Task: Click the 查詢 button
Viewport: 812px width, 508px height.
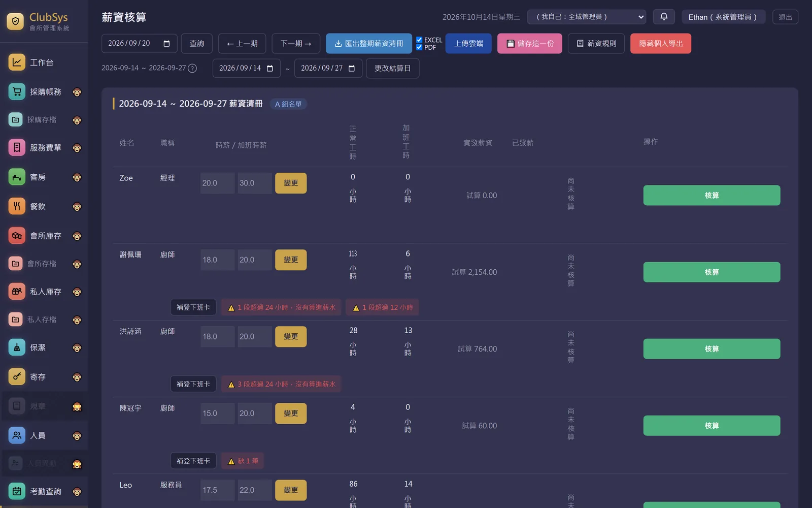Action: 197,44
